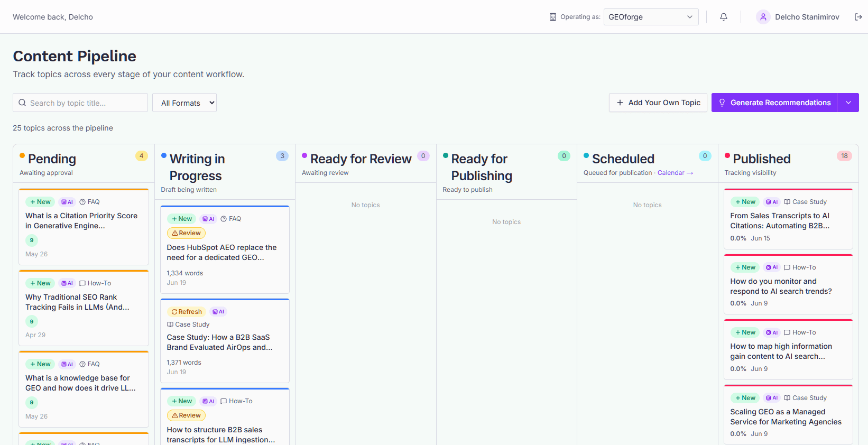Click the Refresh badge on Case Study card

187,312
